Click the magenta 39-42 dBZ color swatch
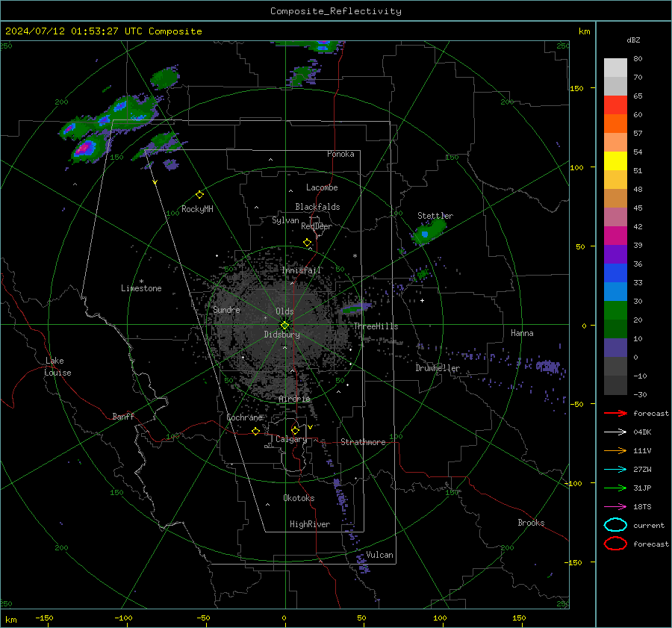Screen dimensions: 672x628 click(x=615, y=236)
